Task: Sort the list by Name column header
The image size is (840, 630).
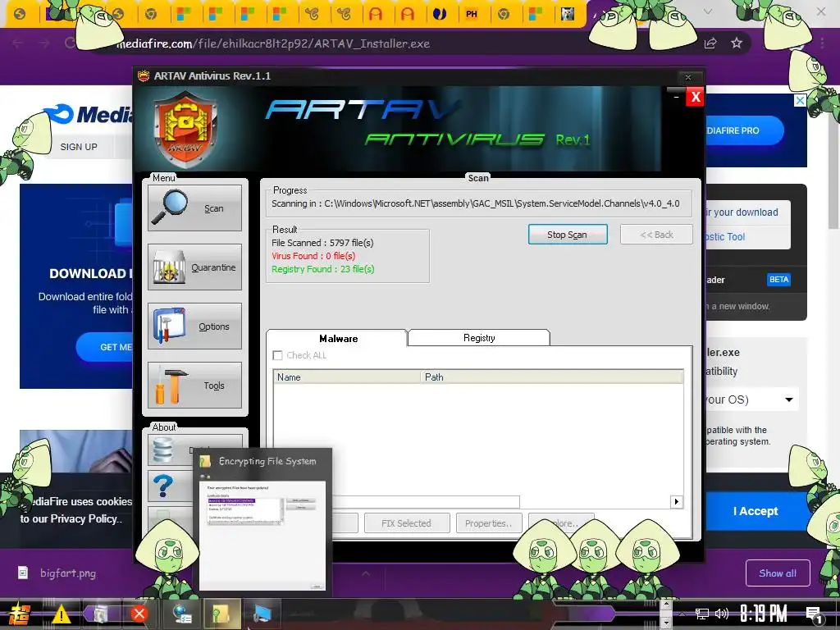Action: click(347, 377)
